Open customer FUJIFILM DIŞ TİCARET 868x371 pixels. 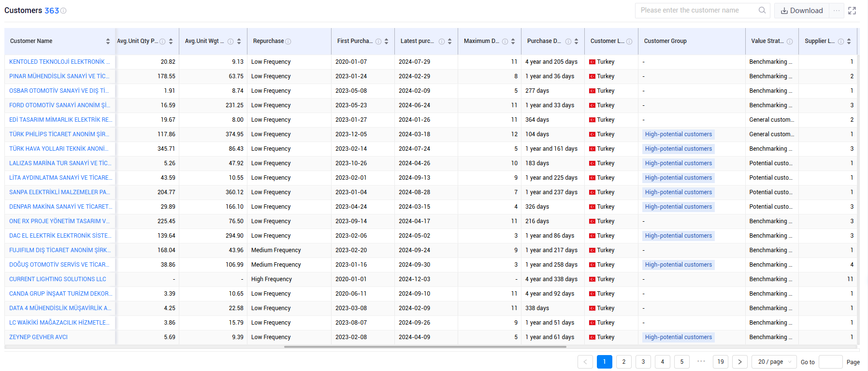click(60, 250)
